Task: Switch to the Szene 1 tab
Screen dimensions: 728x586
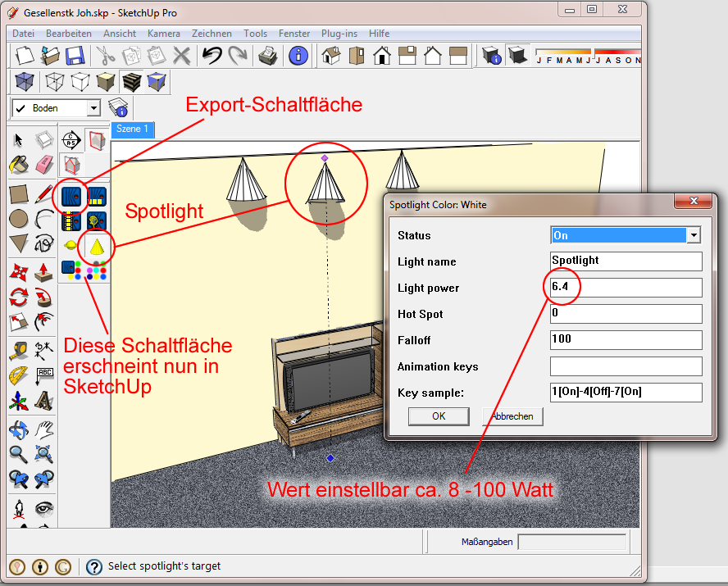Action: 133,129
